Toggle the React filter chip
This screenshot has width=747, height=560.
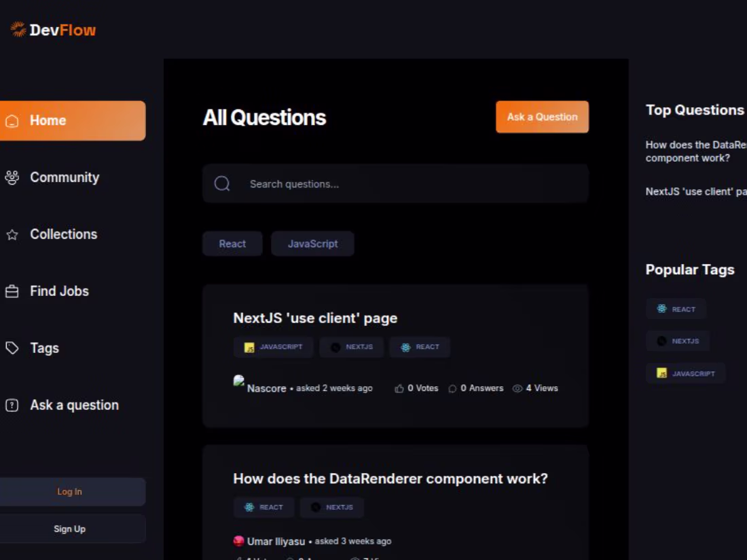(232, 243)
